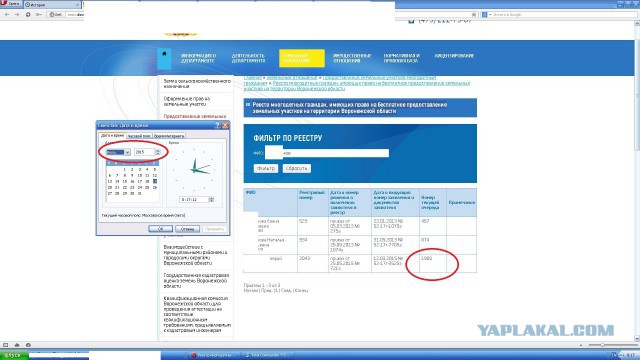Screen dimensions: 640x360
Task: Click queue number cell 1982 in the table
Action: [433, 264]
